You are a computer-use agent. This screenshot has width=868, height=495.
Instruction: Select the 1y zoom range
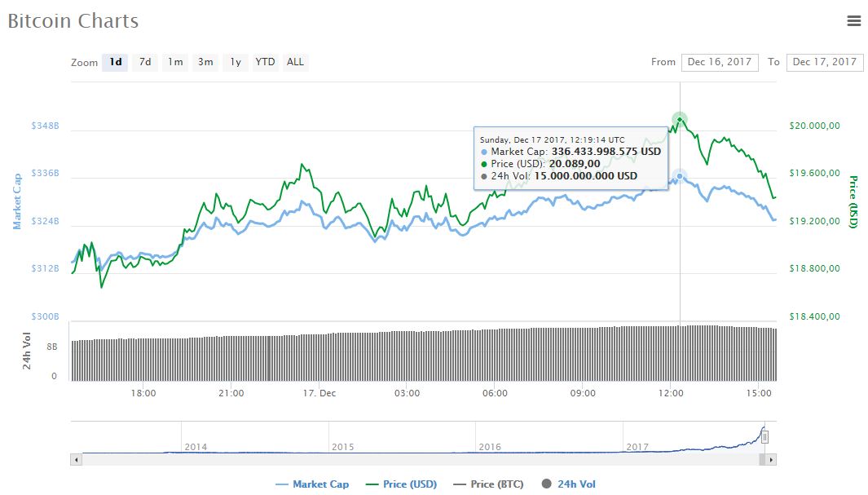click(236, 62)
